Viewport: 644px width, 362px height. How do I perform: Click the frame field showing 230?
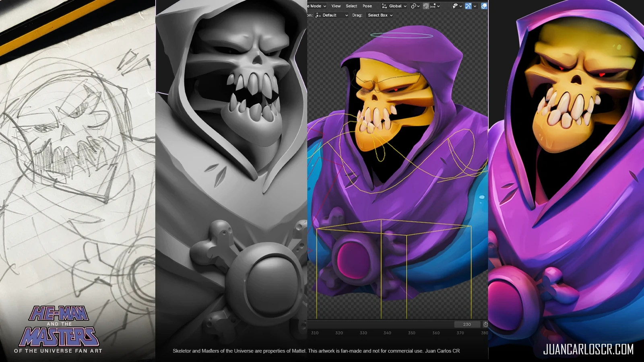(x=467, y=324)
